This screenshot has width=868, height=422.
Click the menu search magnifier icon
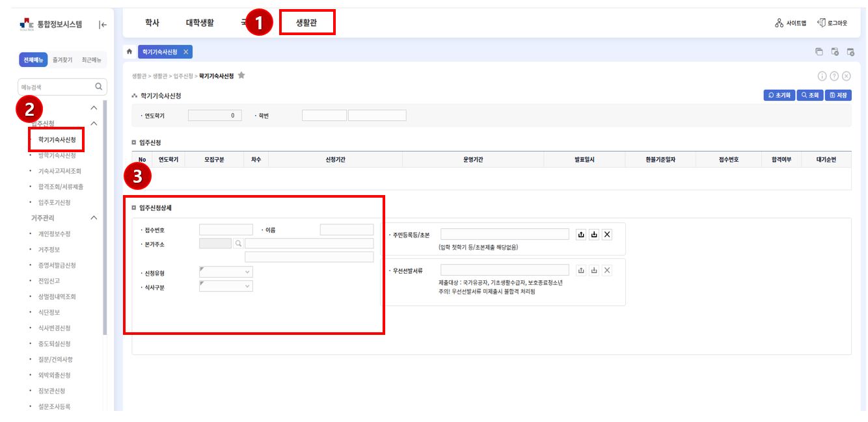[99, 86]
